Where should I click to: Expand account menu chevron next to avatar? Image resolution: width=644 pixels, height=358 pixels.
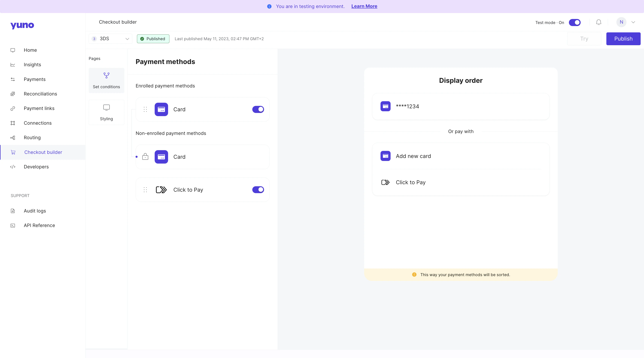633,22
